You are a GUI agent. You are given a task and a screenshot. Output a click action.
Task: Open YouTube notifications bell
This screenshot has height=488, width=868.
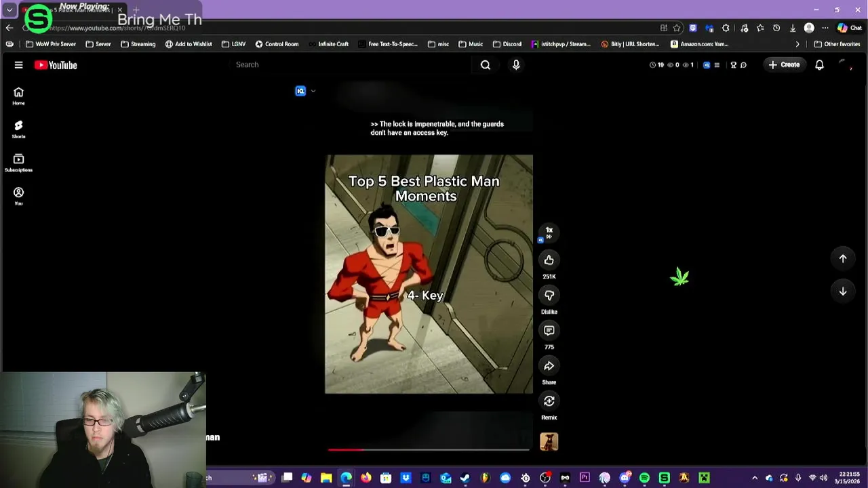819,65
